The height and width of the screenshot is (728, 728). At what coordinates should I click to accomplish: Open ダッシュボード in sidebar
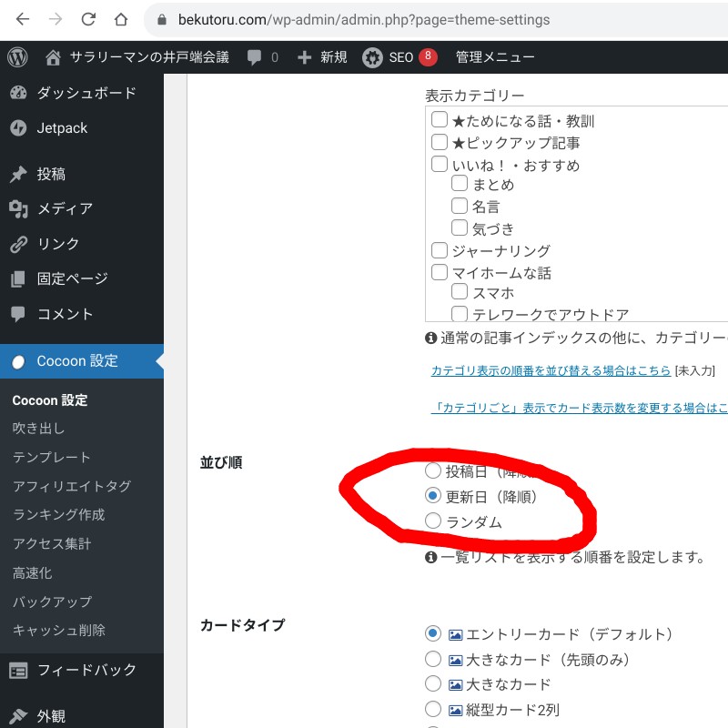point(86,93)
